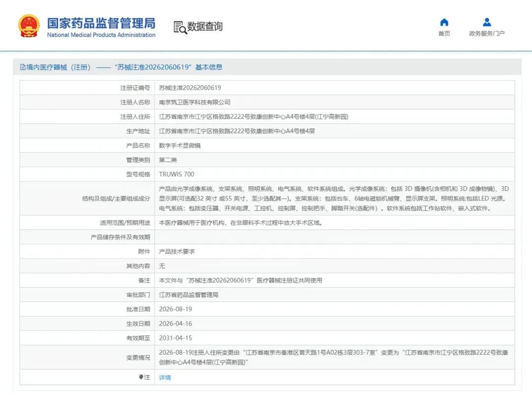Viewport: 532px width, 400px height.
Task: Click the 注册人住所变更 change description text
Action: click(333, 357)
